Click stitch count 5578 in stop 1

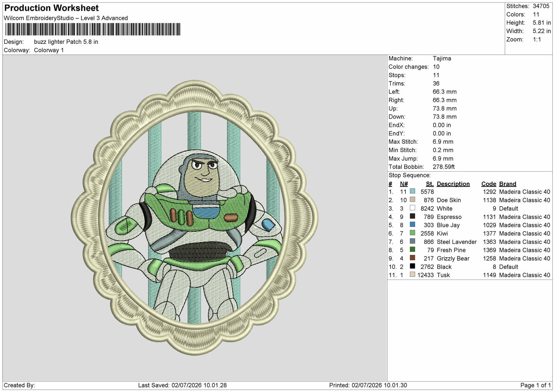[427, 192]
